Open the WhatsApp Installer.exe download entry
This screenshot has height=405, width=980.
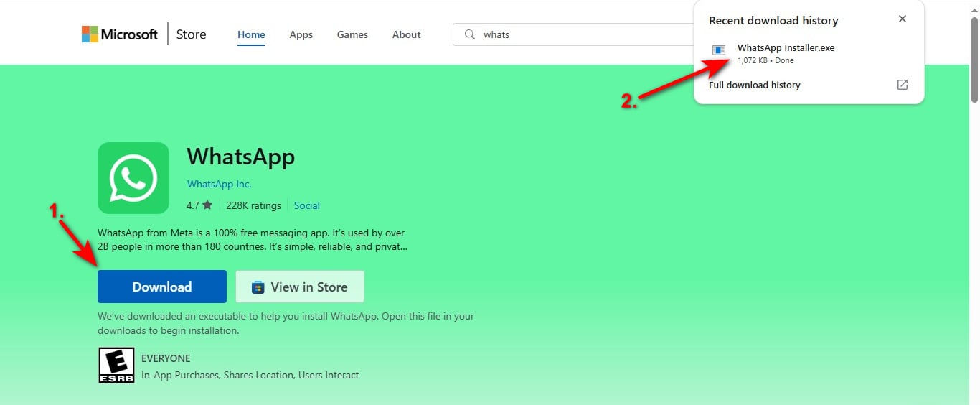tap(809, 53)
